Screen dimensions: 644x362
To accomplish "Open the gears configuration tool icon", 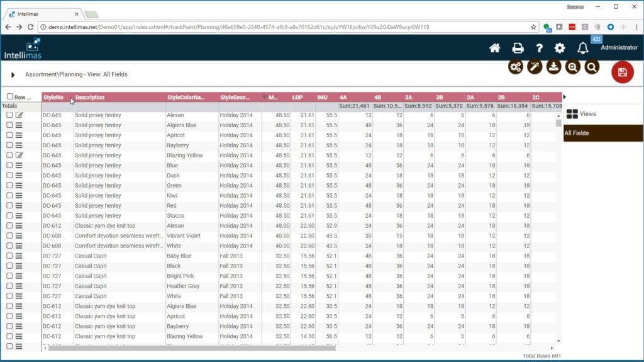I will point(516,67).
